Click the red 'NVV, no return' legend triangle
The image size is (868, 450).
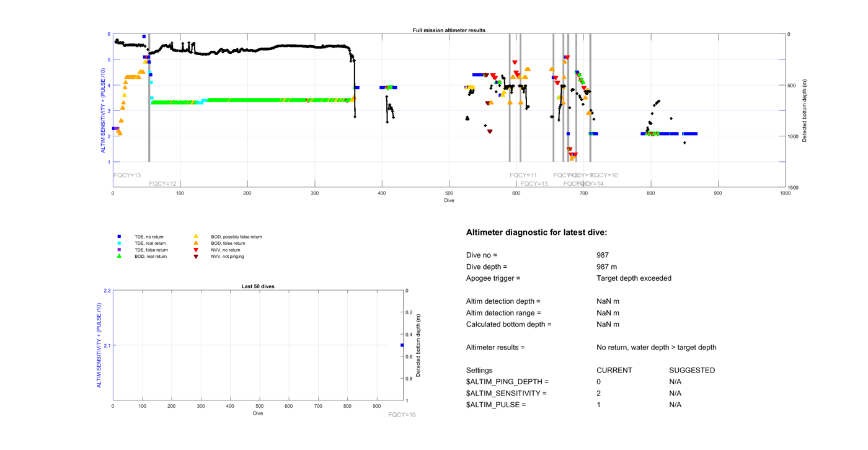pyautogui.click(x=196, y=250)
